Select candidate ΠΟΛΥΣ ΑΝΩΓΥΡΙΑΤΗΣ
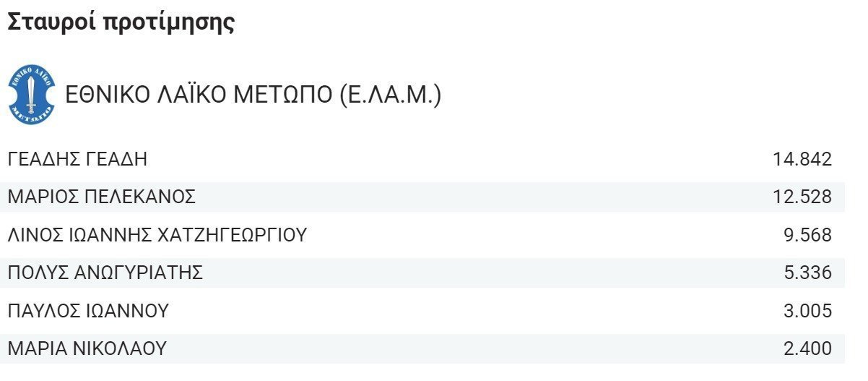868x381 pixels. click(x=105, y=273)
